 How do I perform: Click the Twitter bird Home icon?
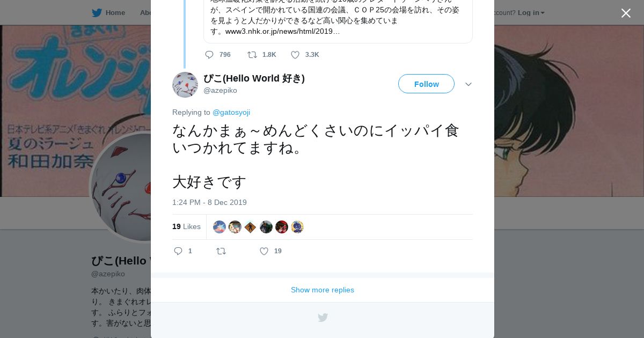click(x=97, y=13)
